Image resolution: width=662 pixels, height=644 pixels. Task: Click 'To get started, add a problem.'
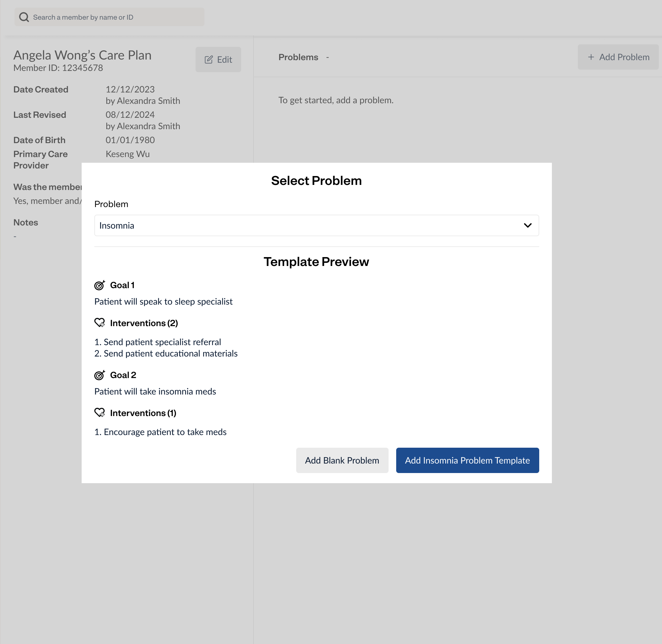336,100
